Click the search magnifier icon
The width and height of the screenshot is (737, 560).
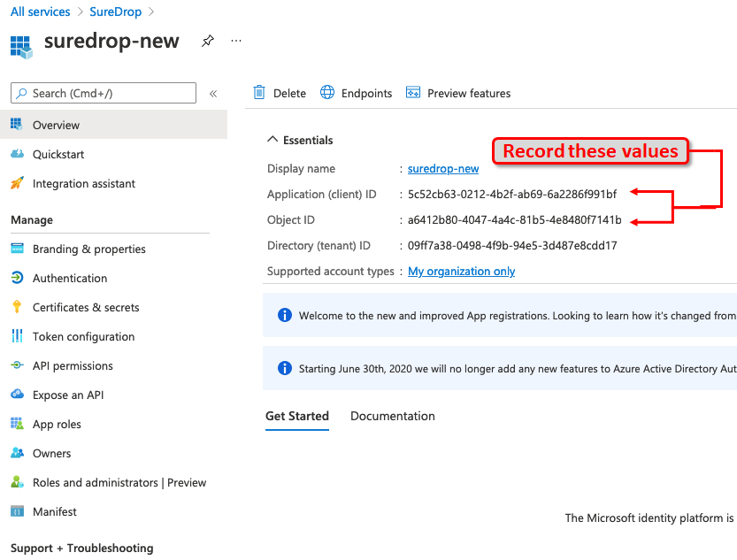21,94
